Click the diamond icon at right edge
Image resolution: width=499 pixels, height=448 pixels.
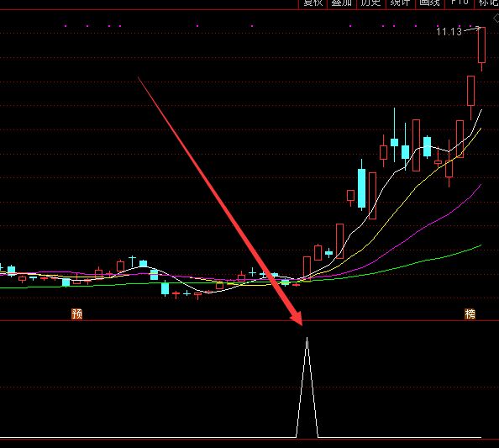pos(496,18)
